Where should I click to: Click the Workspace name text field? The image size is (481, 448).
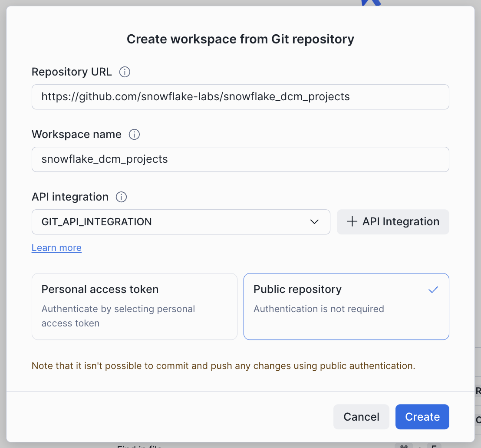point(240,159)
